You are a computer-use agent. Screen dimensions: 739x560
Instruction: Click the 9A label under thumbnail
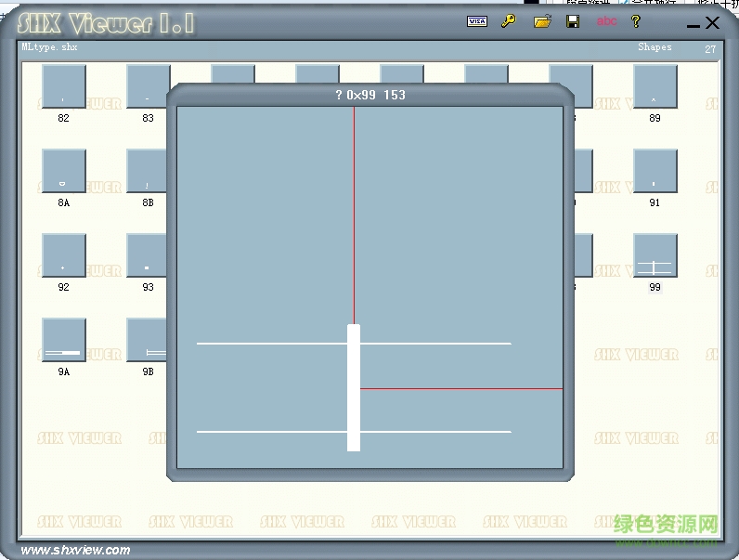tap(64, 371)
